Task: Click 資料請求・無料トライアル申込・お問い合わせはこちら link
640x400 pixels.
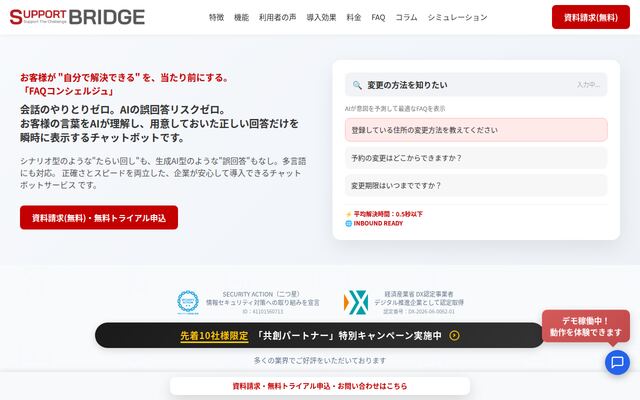Action: coord(320,386)
